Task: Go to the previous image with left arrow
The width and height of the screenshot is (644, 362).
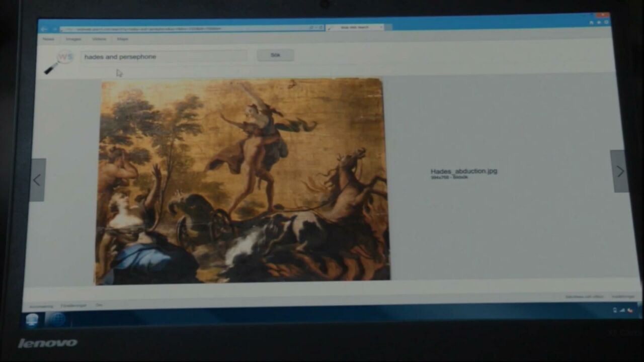Action: [37, 180]
